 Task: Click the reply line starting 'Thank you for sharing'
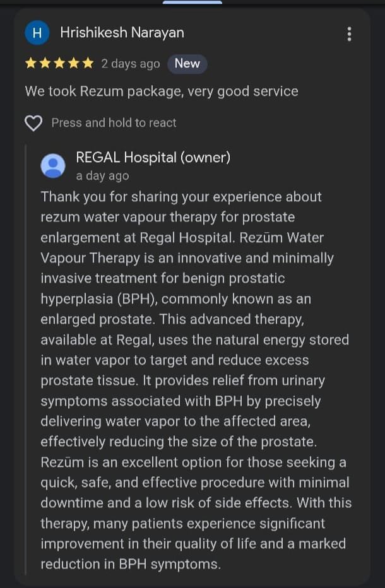[181, 197]
